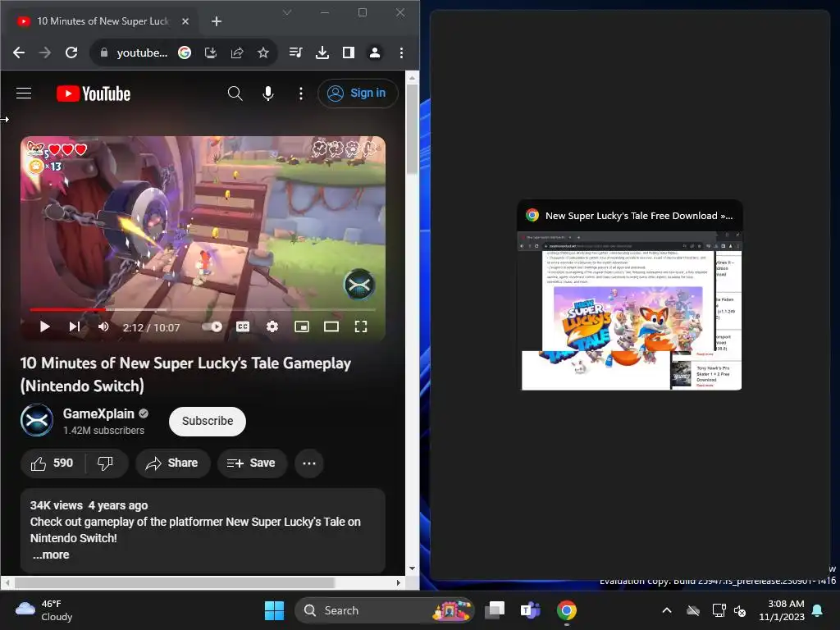
Task: Click the forward navigation arrow
Action: point(45,52)
